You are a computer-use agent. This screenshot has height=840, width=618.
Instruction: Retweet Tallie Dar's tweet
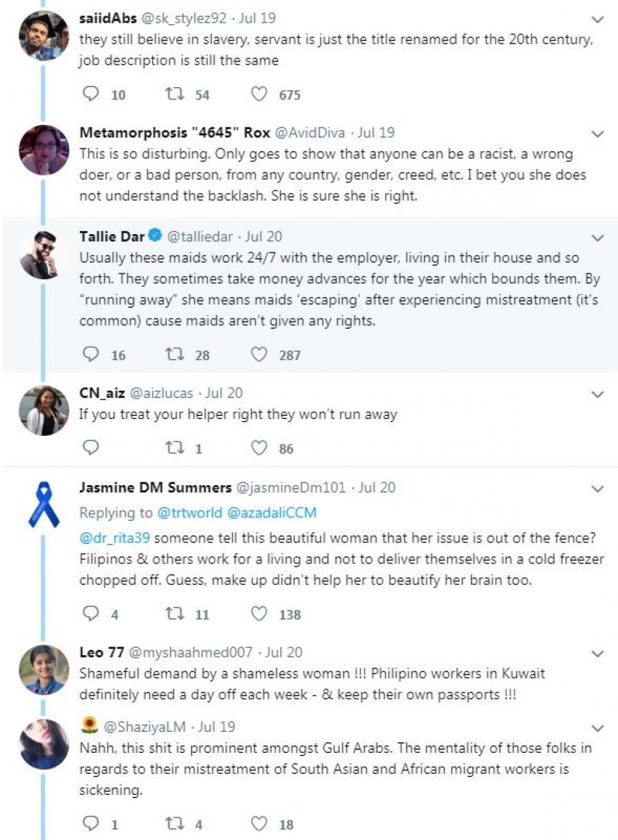tap(174, 354)
